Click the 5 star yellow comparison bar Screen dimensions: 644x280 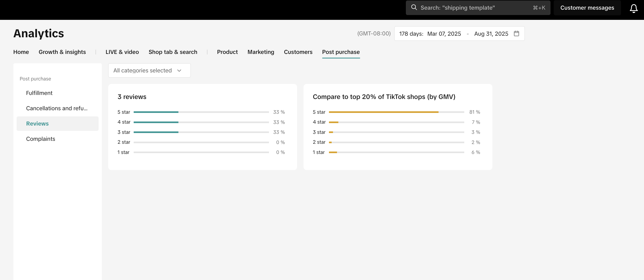pyautogui.click(x=383, y=112)
